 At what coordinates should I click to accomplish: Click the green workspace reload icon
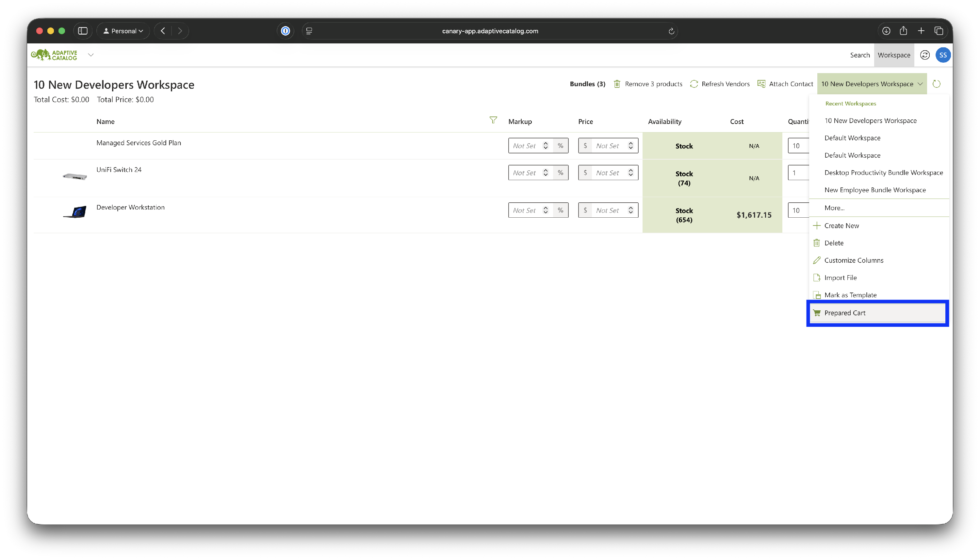(x=936, y=84)
